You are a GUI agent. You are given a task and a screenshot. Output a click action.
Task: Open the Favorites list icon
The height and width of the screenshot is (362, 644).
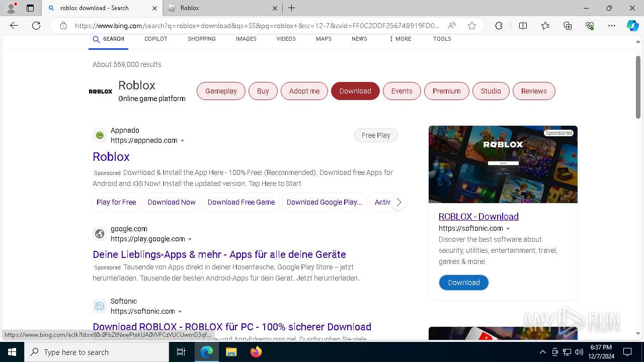click(545, 26)
